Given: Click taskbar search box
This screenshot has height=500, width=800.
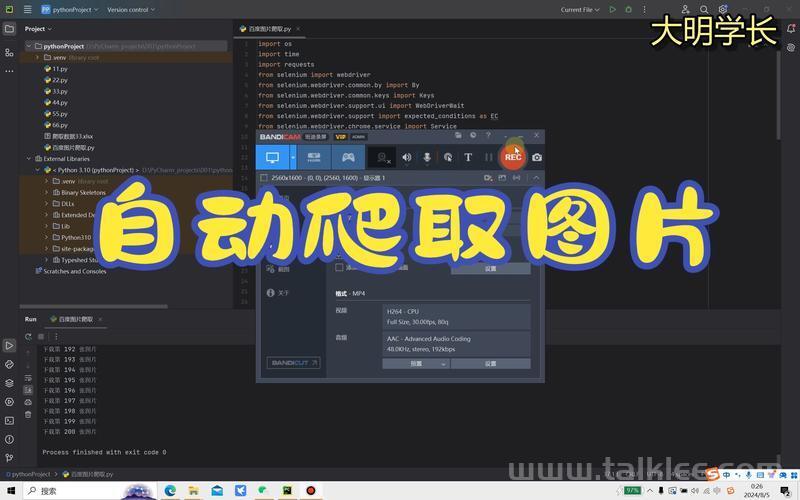Looking at the screenshot, I should click(89, 491).
